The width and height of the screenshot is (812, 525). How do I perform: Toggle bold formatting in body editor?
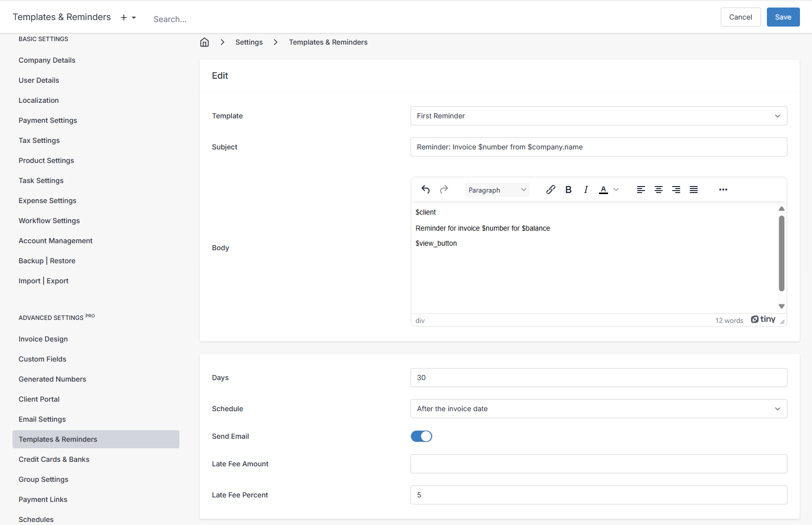568,190
